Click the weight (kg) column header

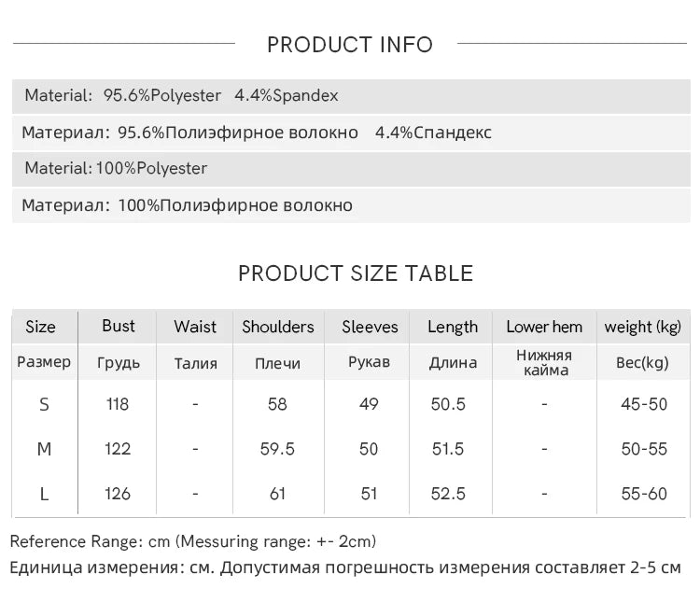pos(643,328)
